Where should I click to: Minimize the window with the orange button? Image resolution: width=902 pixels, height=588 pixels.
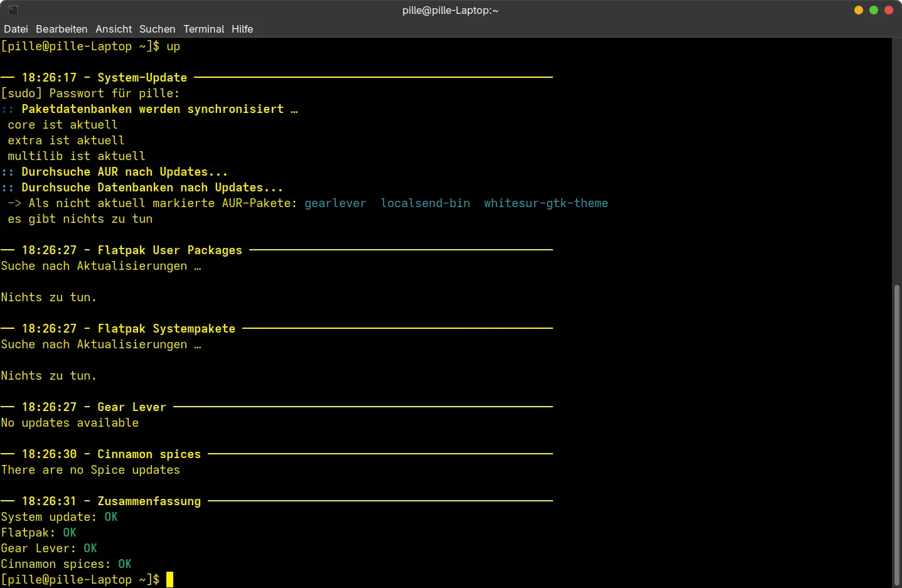pos(859,10)
